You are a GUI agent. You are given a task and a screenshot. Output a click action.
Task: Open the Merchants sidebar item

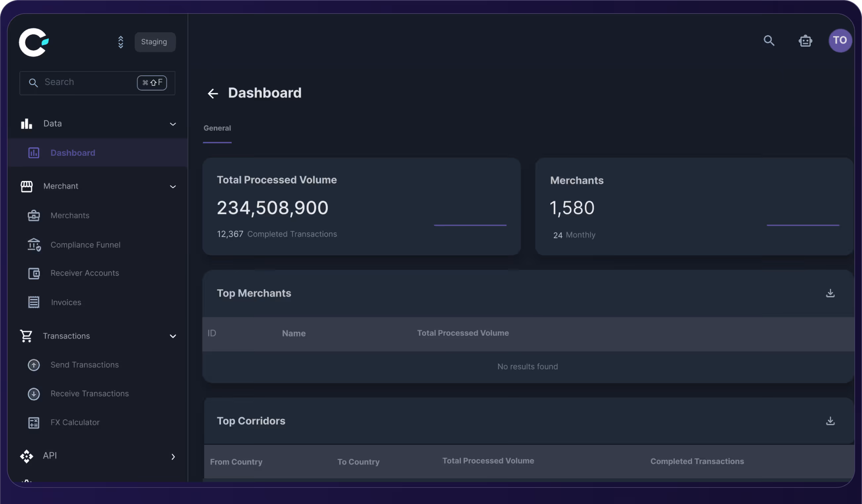pos(70,215)
